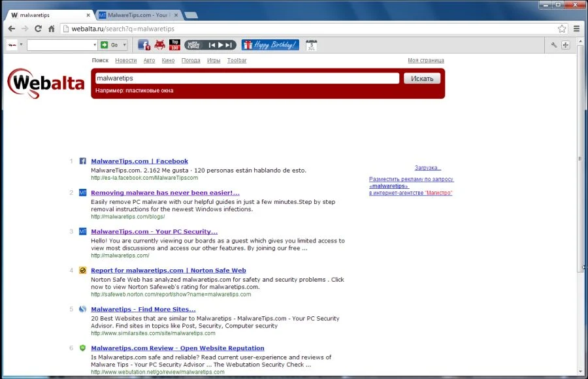Screen dimensions: 588x379
Task: Open the Погода section
Action: [191, 60]
